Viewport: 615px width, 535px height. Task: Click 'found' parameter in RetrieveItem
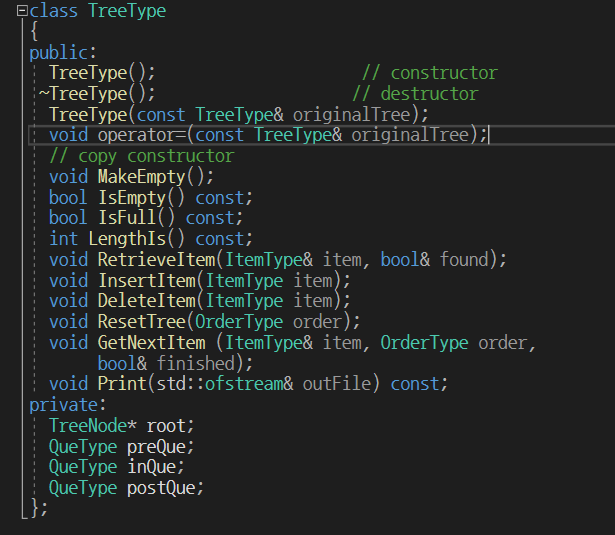[x=464, y=260]
